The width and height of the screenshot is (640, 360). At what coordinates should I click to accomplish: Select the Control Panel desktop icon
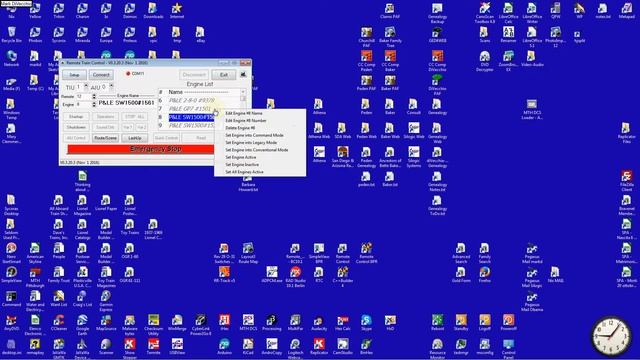[508, 348]
